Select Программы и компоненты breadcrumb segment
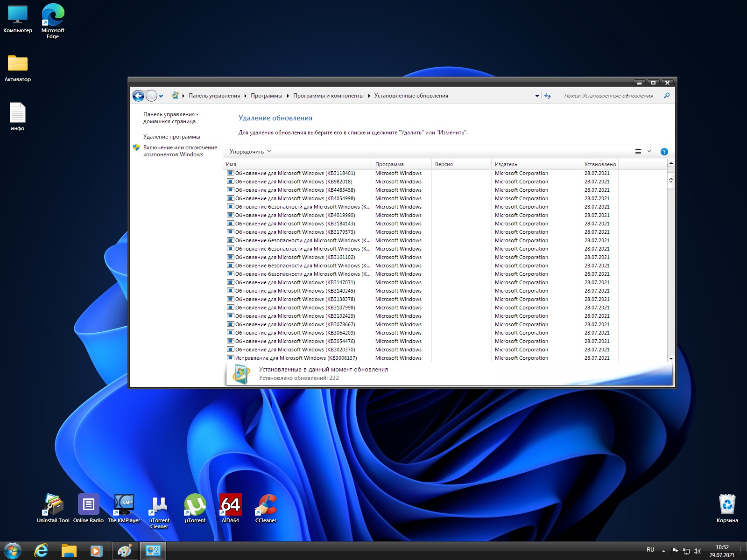This screenshot has width=747, height=560. tap(328, 96)
